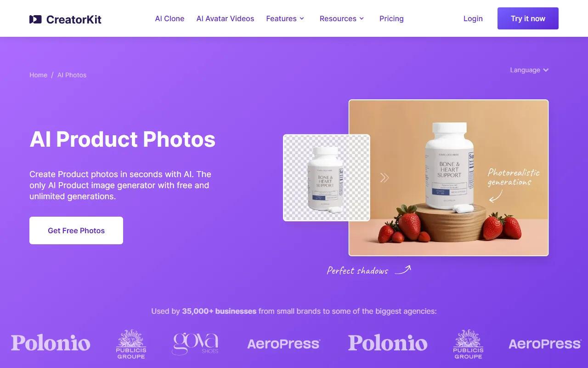Screen dimensions: 588x368
Task: Open the AI Clone menu item
Action: 170,18
